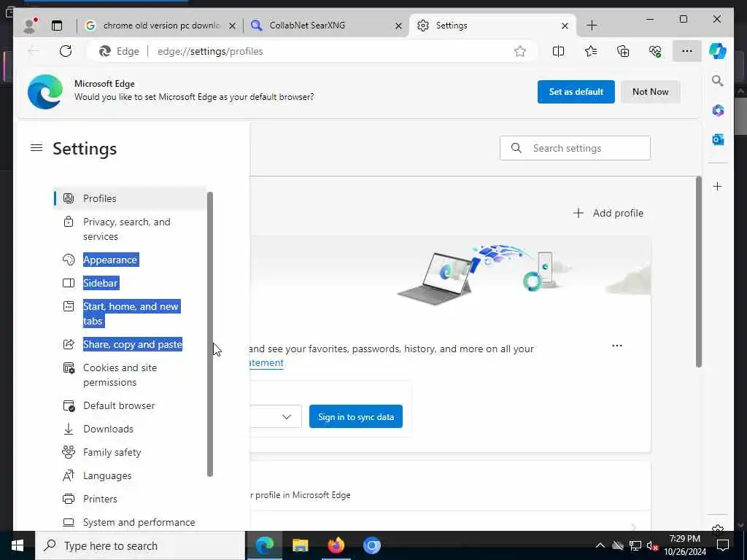Open Microsoft 365 sidebar icon
The height and width of the screenshot is (560, 747).
pyautogui.click(x=718, y=111)
